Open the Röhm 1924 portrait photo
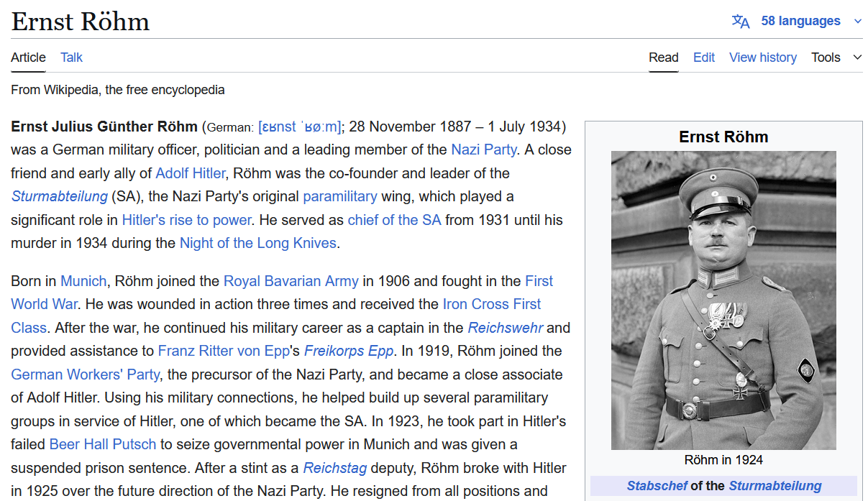Viewport: 868px width, 501px height. click(723, 300)
